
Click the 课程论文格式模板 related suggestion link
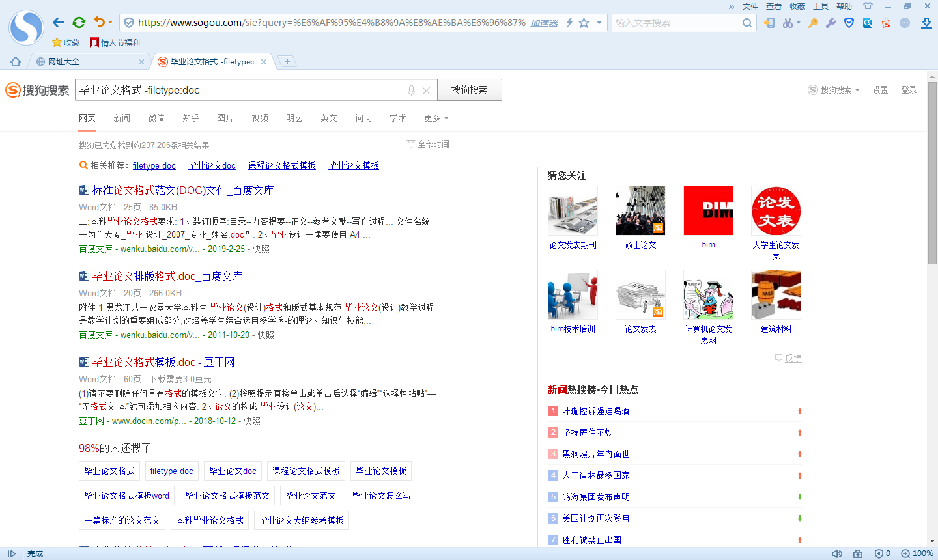pos(282,166)
